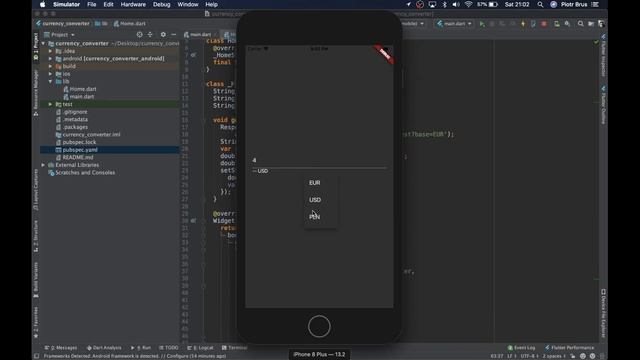The image size is (640, 360).
Task: Open the SDK manager toolbar icon
Action: 567,24
